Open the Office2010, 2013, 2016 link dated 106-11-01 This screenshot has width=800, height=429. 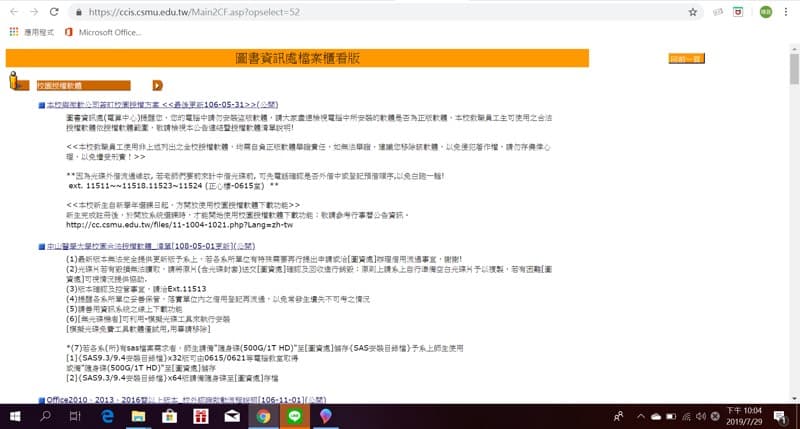(186, 400)
